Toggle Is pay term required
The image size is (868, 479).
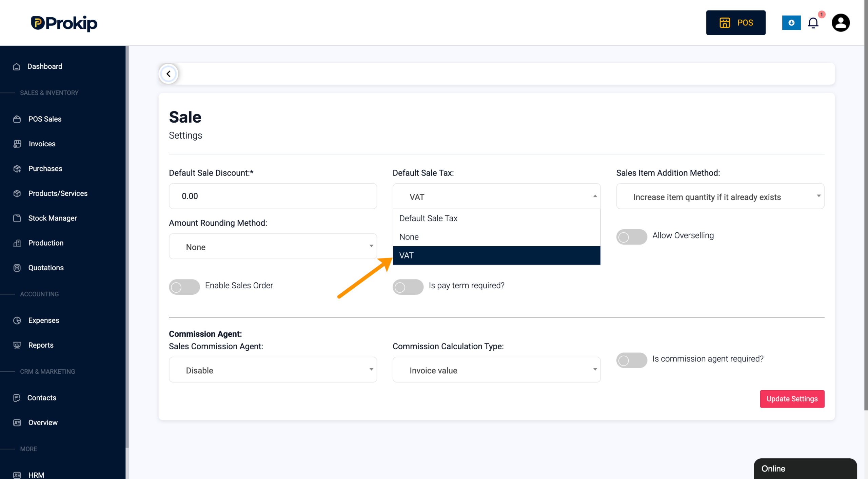(x=408, y=287)
